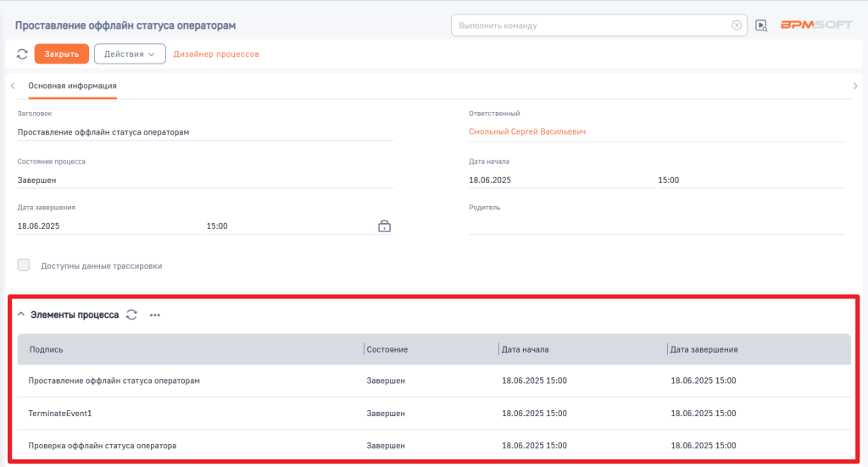
Task: Click the Дата завершения date 18.06.2025
Action: (x=110, y=226)
